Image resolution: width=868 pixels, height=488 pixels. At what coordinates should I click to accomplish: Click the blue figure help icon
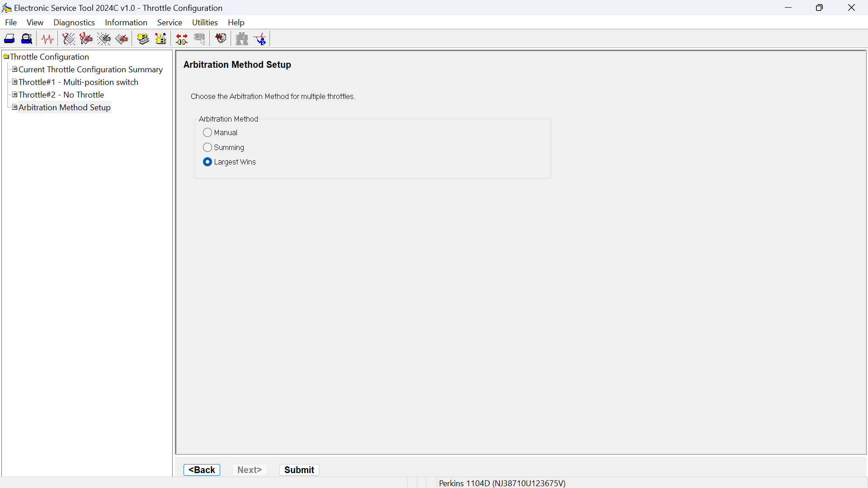pyautogui.click(x=260, y=39)
